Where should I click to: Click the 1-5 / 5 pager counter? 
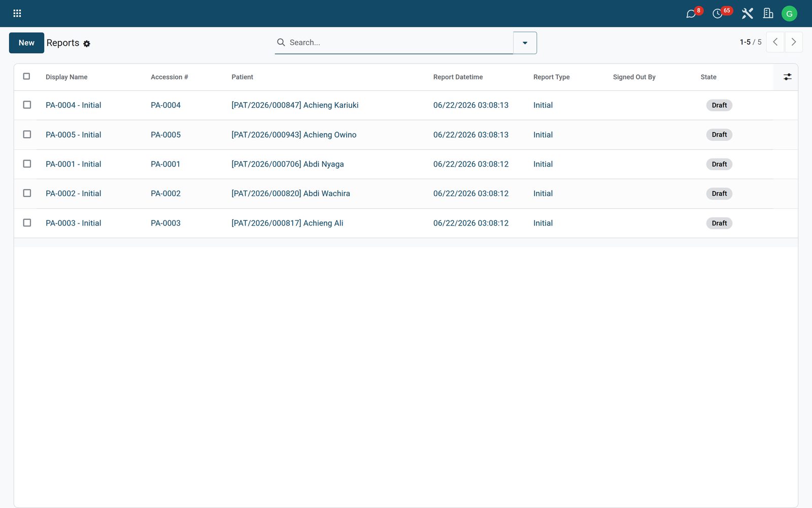point(750,42)
